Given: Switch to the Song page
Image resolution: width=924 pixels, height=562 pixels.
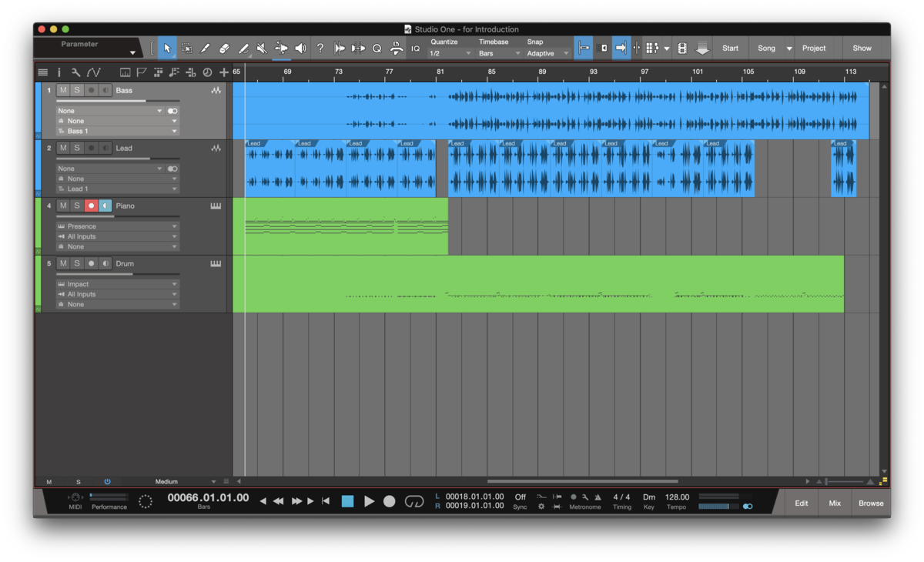Looking at the screenshot, I should [x=766, y=49].
